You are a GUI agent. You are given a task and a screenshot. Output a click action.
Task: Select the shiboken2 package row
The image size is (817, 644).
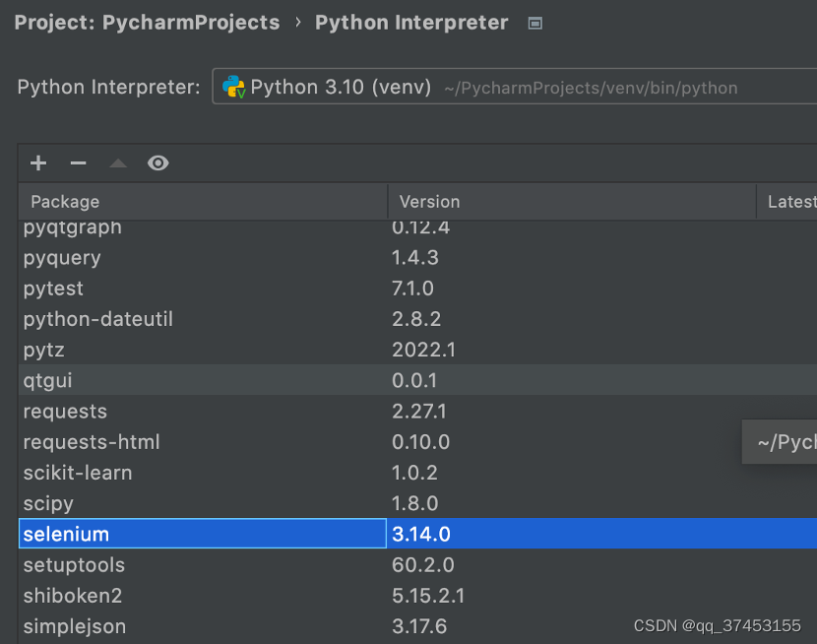[x=418, y=596]
